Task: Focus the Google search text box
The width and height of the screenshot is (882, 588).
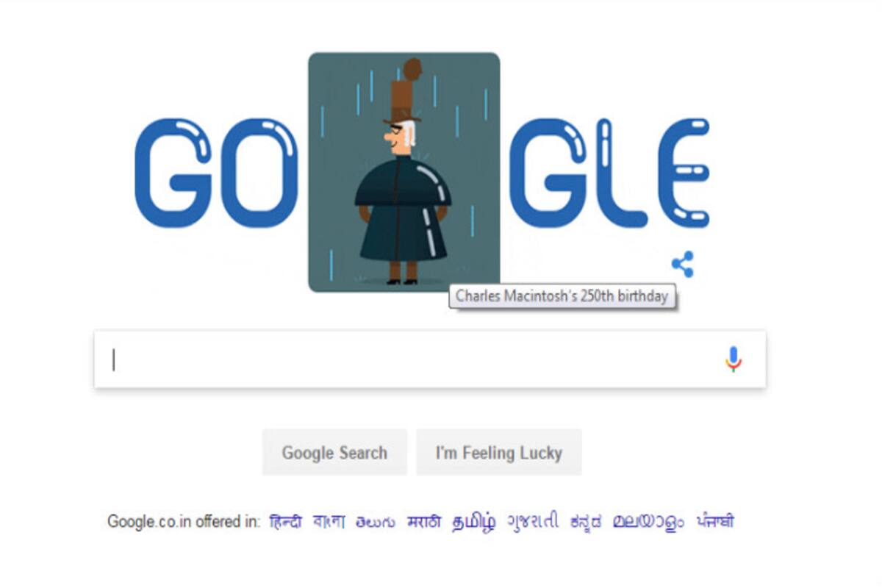Action: pos(430,359)
